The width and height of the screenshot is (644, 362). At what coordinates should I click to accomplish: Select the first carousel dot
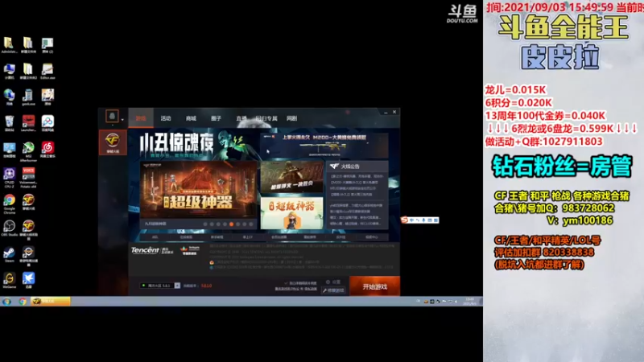tap(205, 224)
